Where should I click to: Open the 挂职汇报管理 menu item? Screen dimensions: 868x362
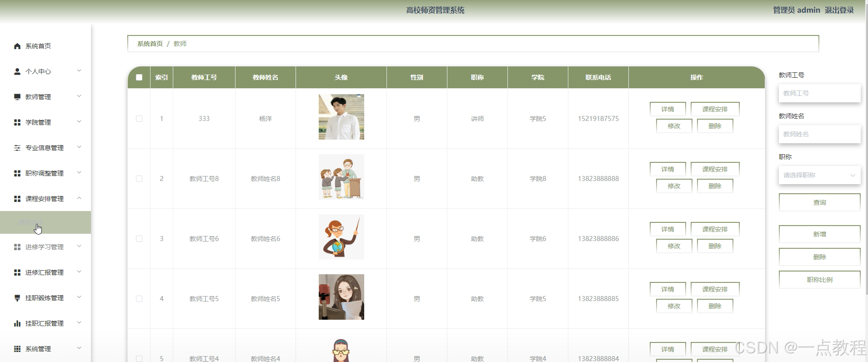click(x=45, y=323)
